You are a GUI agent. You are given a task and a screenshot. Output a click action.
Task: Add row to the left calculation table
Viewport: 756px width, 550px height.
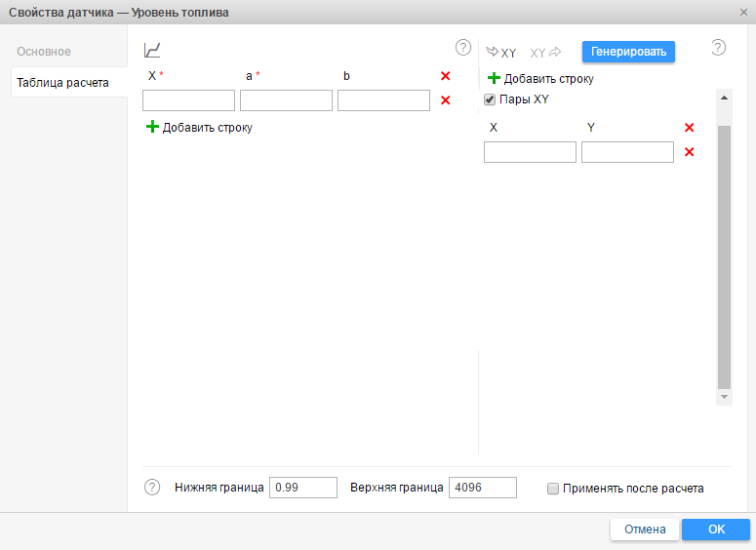click(199, 127)
